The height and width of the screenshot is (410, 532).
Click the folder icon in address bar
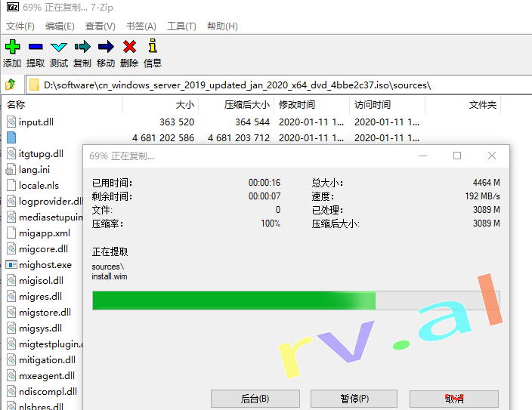click(34, 85)
